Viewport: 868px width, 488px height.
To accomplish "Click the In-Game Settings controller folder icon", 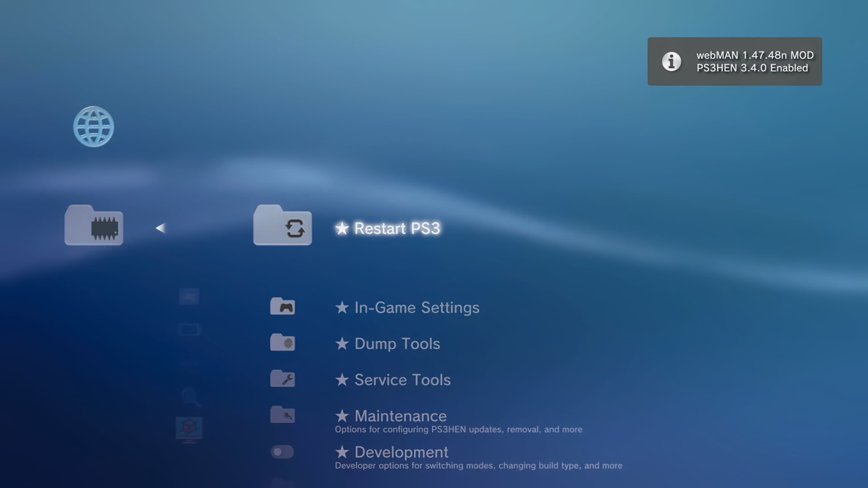I will coord(283,306).
